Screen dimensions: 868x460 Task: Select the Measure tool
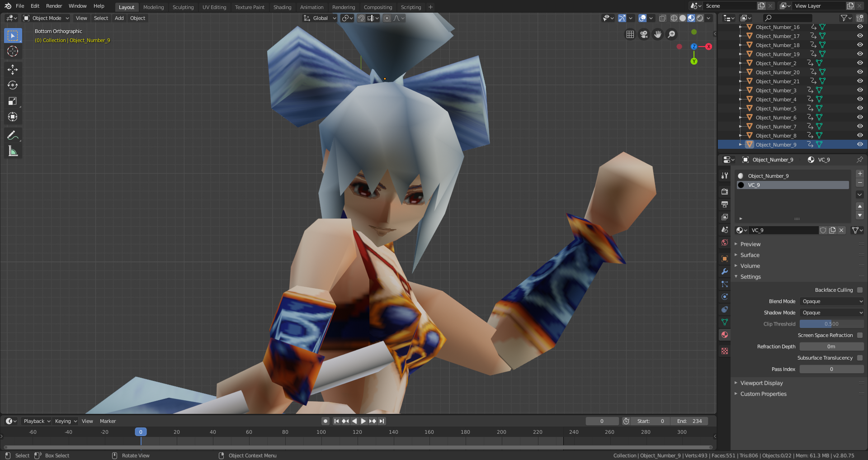[13, 151]
